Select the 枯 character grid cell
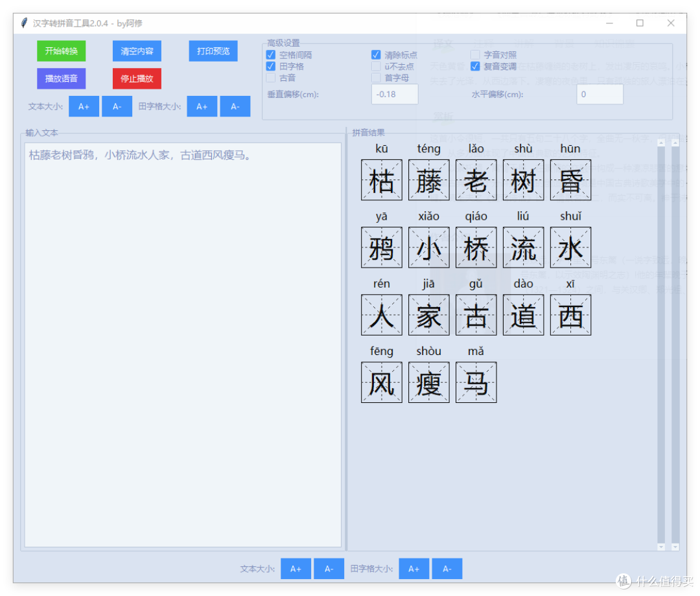This screenshot has height=596, width=700. click(382, 180)
